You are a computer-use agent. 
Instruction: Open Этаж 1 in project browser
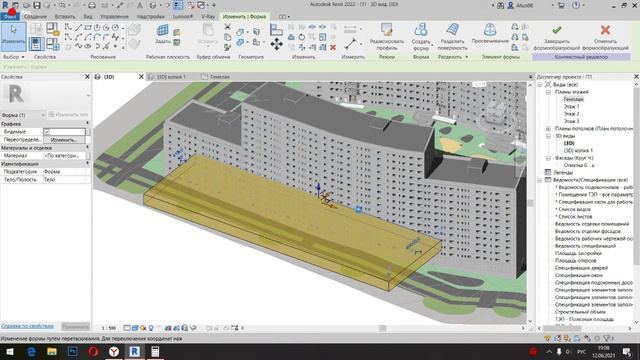point(571,107)
